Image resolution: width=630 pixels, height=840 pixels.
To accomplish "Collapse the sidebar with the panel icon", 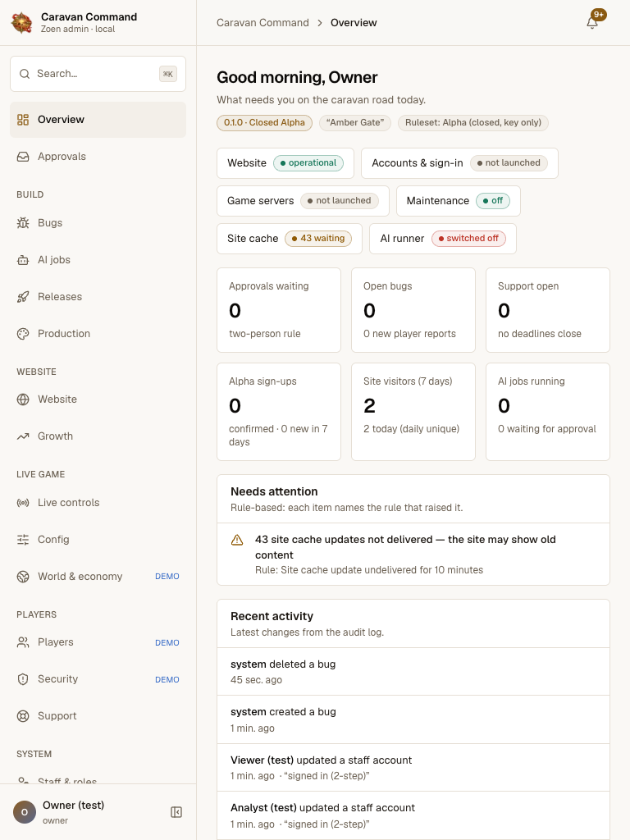I will coord(176,812).
